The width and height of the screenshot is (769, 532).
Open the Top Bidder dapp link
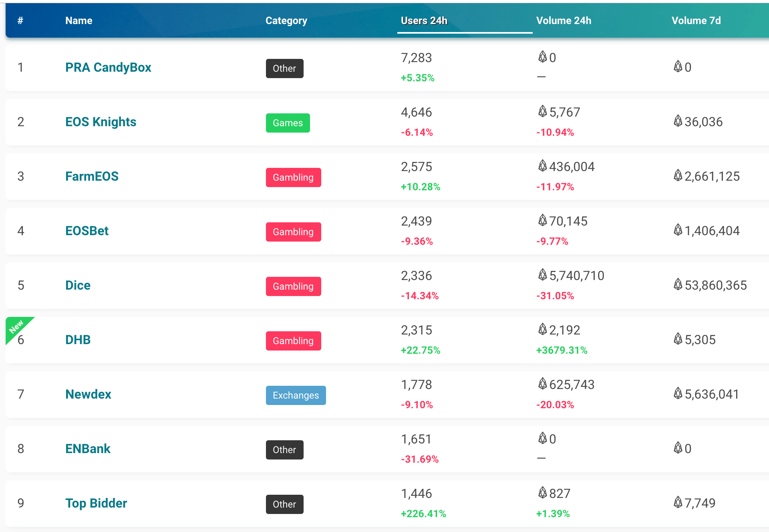[x=96, y=503]
